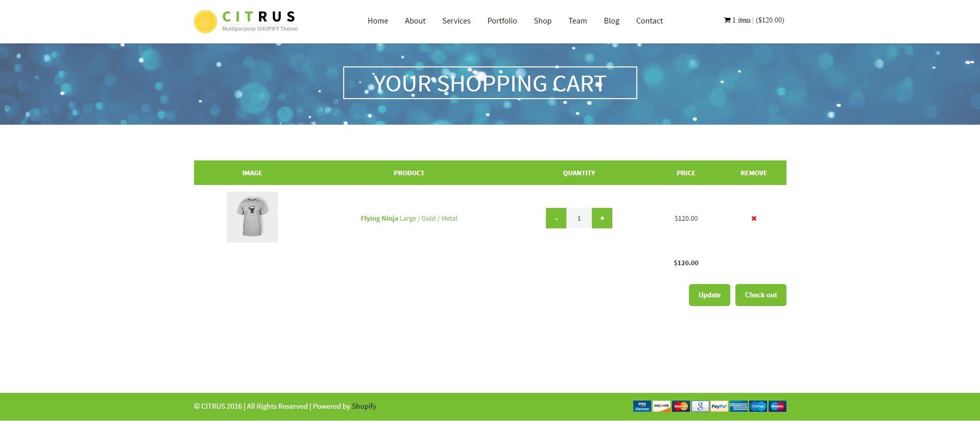Click the Maestro payment icon

(777, 406)
